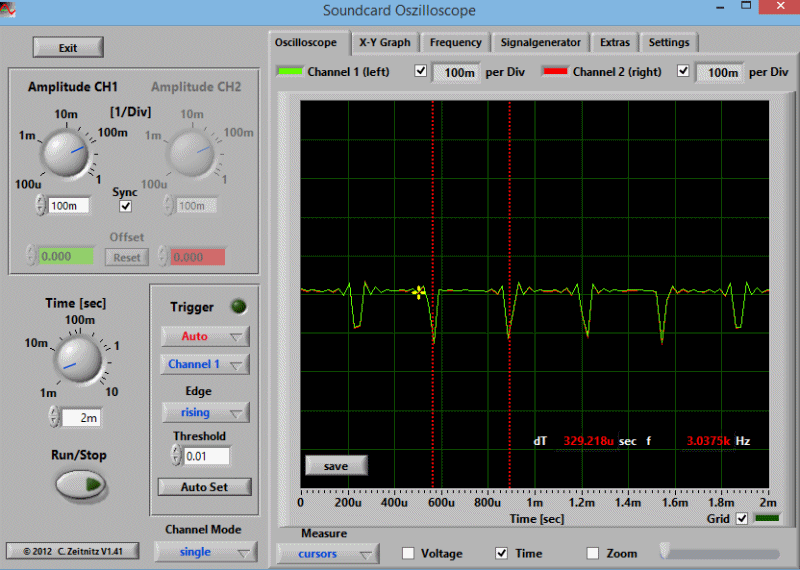The width and height of the screenshot is (800, 570).
Task: Click the Time [sec] knob
Action: [78, 359]
